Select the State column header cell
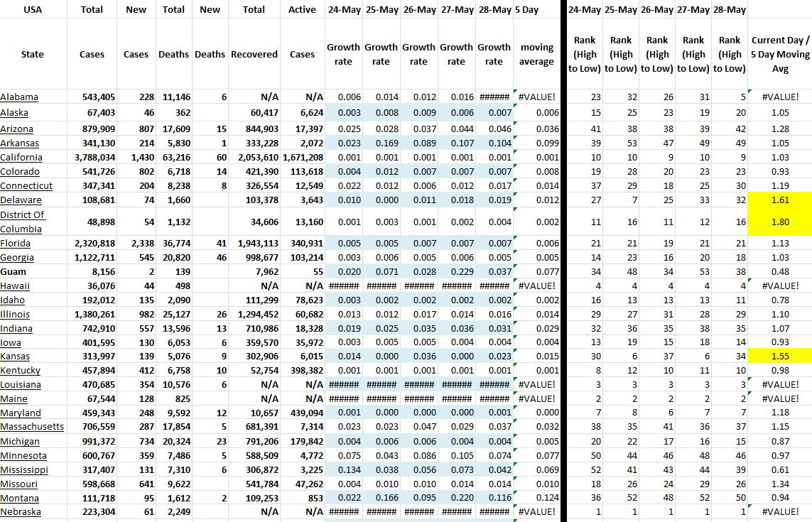Screen dimensions: 812x522 [33, 54]
